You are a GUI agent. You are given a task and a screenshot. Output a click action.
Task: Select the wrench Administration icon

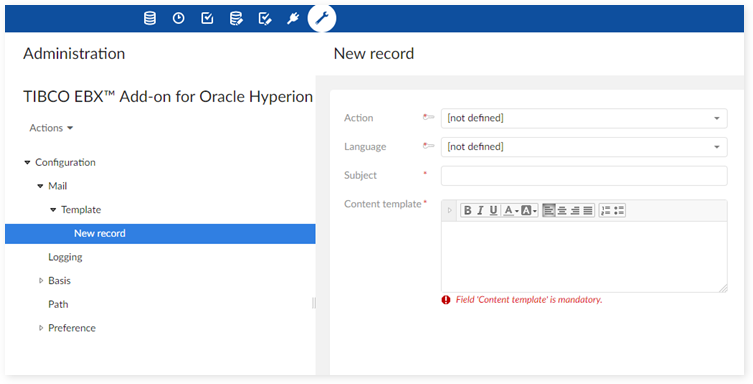[x=322, y=19]
